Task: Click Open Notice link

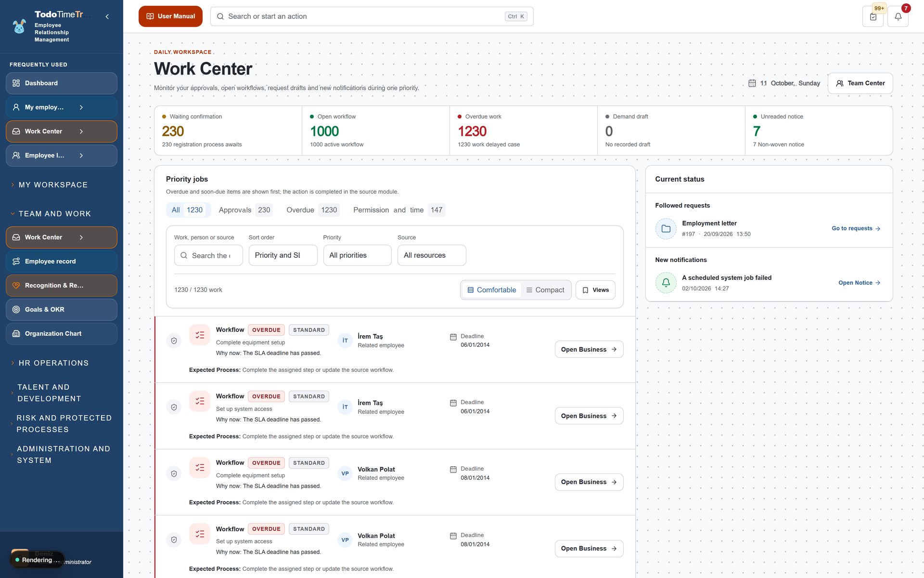Action: 860,283
